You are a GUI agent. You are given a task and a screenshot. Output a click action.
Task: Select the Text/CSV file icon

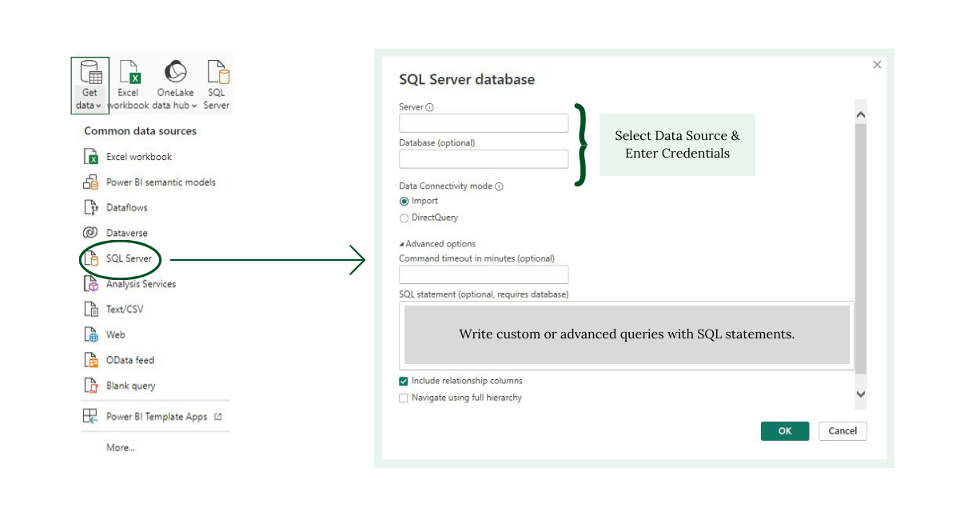point(90,309)
